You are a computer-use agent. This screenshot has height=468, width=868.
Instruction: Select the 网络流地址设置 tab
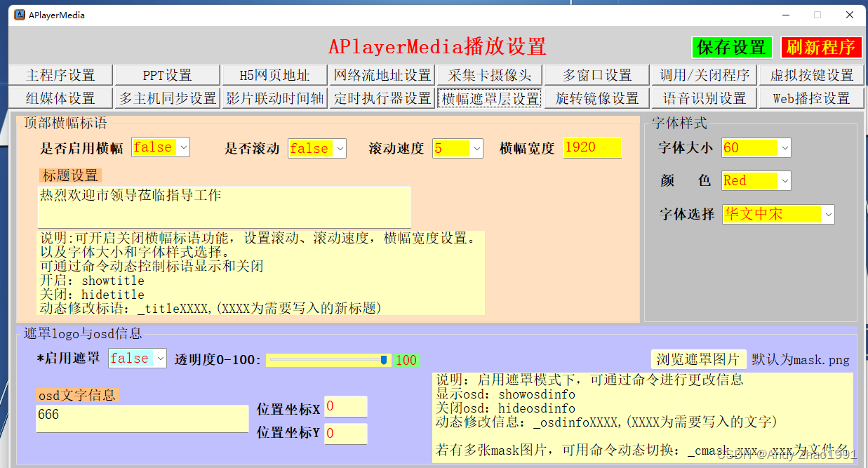point(382,75)
